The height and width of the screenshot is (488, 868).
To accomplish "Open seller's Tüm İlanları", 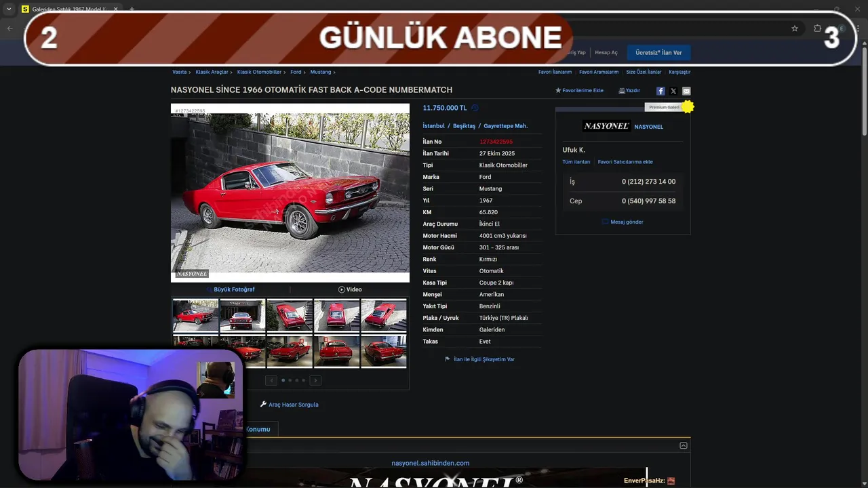I will tap(576, 162).
